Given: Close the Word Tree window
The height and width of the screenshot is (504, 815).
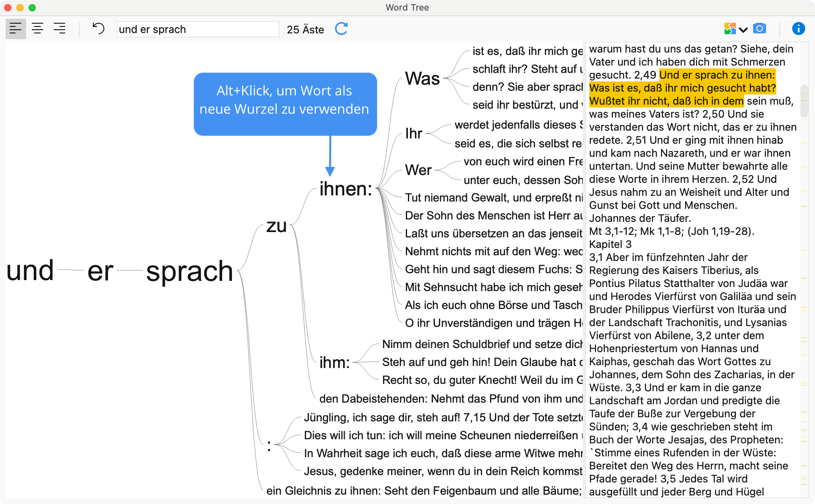Looking at the screenshot, I should [8, 8].
